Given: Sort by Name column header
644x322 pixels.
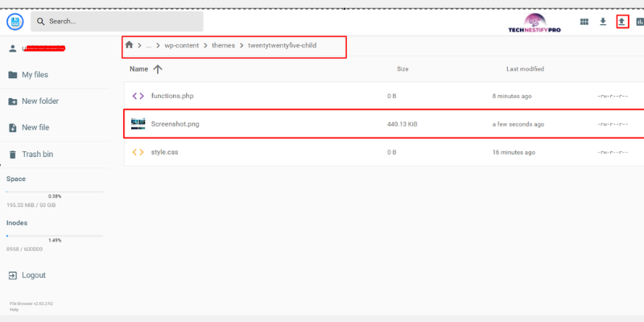Looking at the screenshot, I should tap(138, 69).
